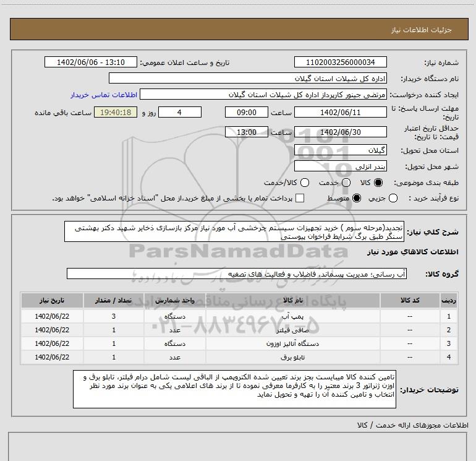
Task: Click the unit cell in the تابلو برق row
Action: 175,358
